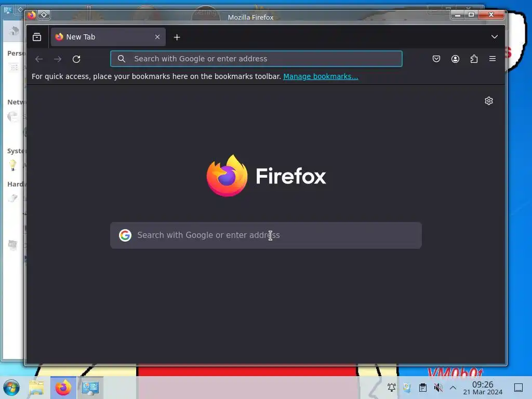Open the Firefox account menu

[455, 59]
